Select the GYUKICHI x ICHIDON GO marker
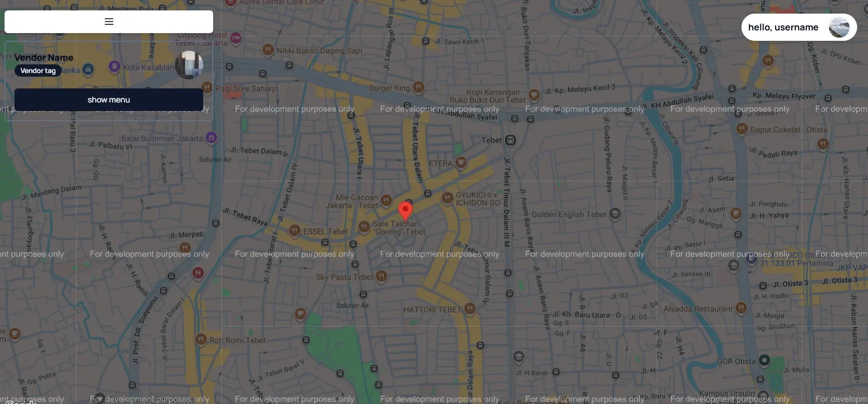 [x=447, y=198]
